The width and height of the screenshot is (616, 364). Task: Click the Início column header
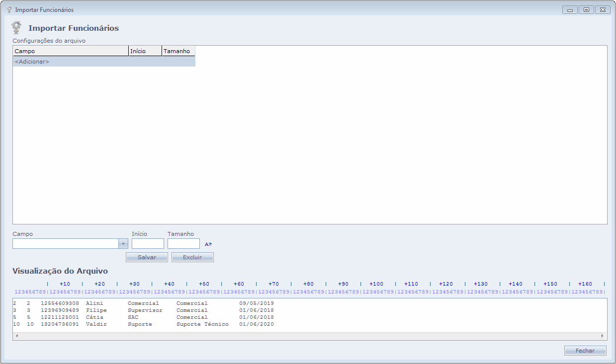click(145, 51)
